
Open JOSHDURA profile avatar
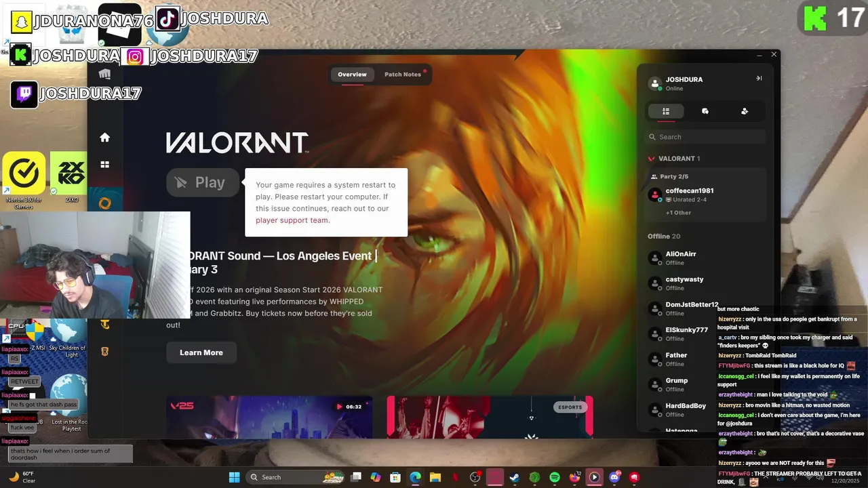point(654,84)
